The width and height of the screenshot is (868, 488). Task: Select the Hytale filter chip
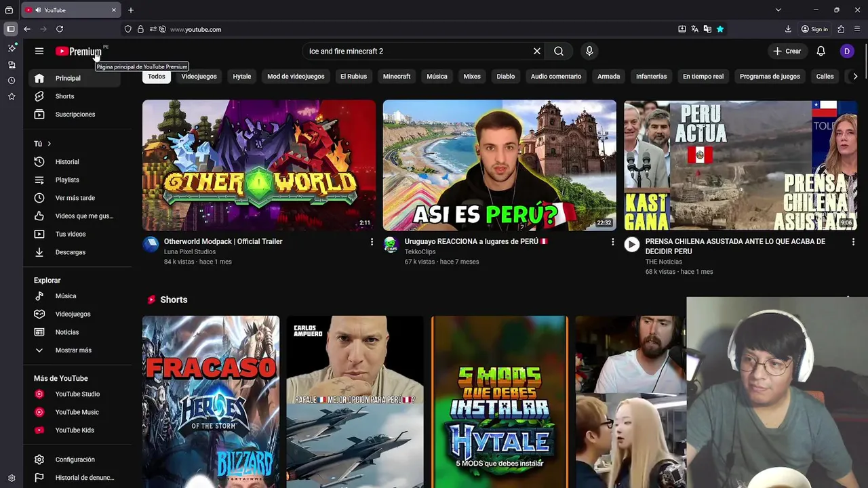pos(242,77)
